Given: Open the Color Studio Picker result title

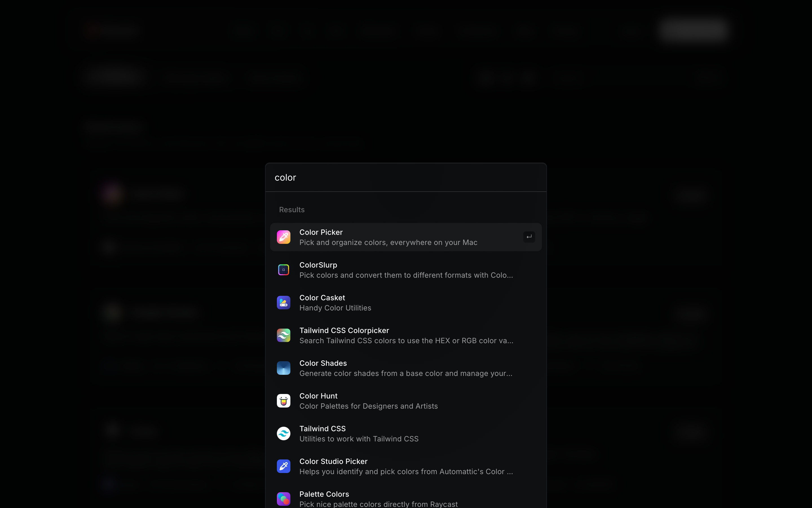Looking at the screenshot, I should 333,462.
